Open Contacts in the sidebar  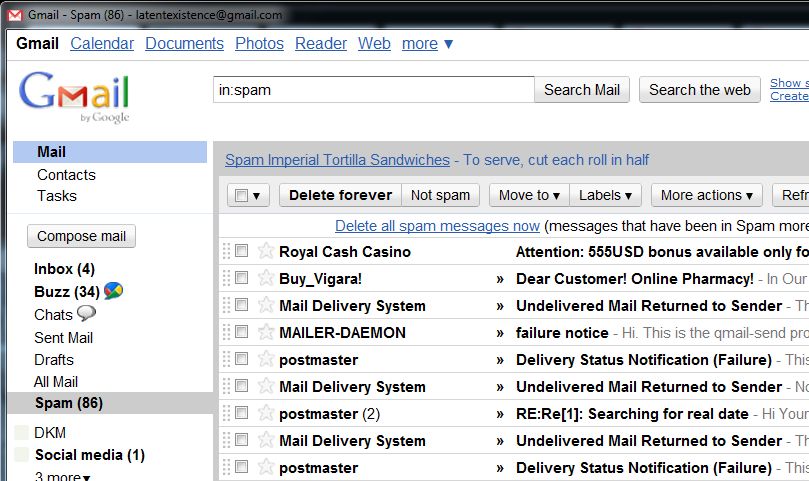pyautogui.click(x=67, y=175)
